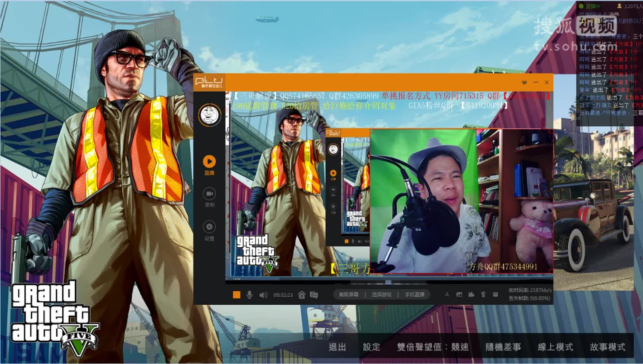Click 选择游戏 select game button
Viewport: 643px width, 364px height.
pos(381,295)
